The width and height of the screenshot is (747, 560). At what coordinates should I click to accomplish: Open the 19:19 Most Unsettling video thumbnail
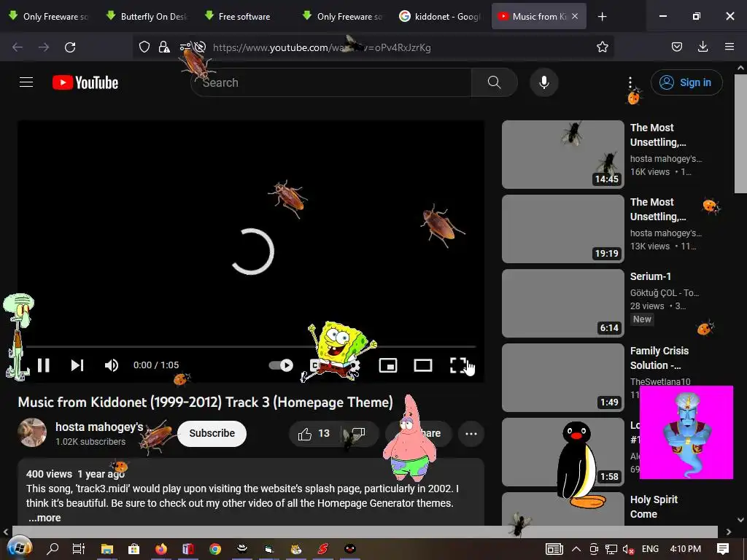(562, 228)
